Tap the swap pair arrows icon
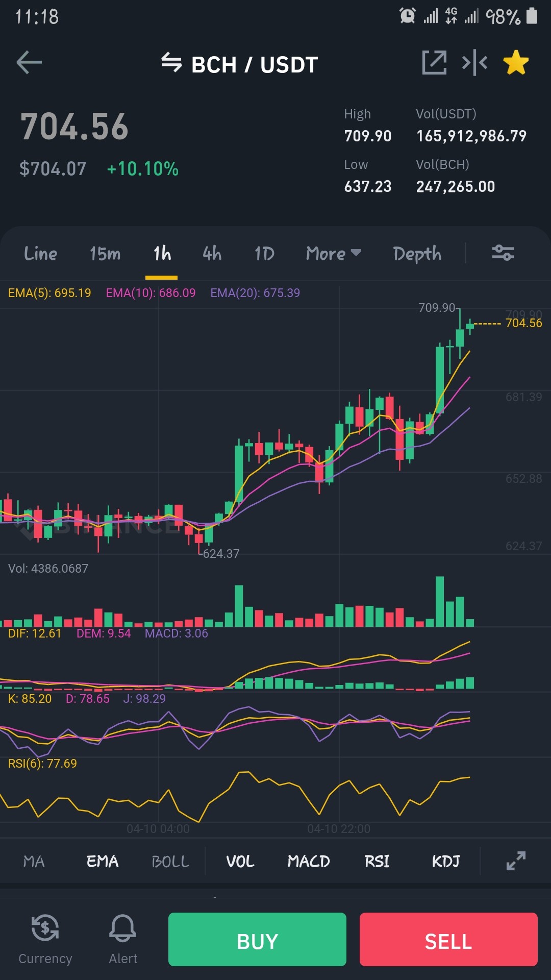 (x=171, y=63)
